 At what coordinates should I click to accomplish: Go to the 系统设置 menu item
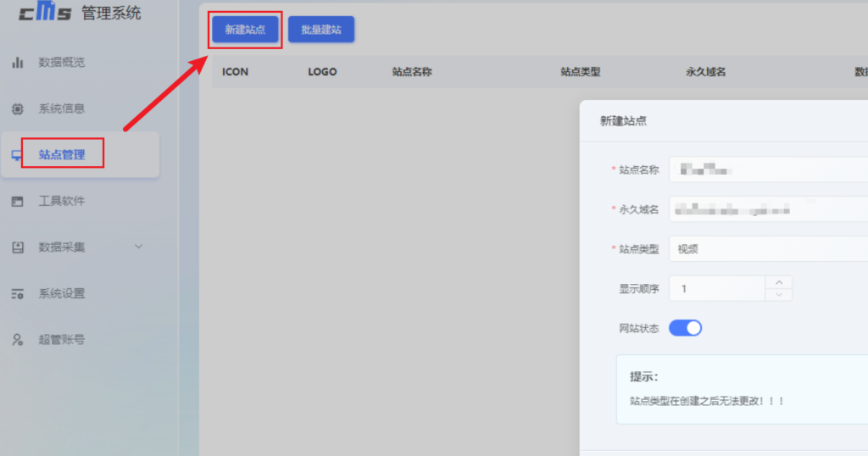point(61,294)
